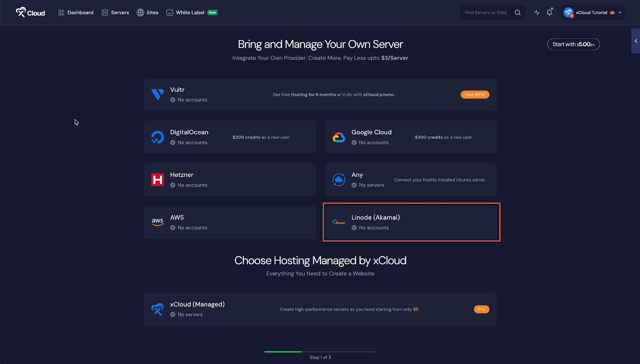Screen dimensions: 640x364
Task: Open the Dashboard menu item
Action: coord(76,12)
